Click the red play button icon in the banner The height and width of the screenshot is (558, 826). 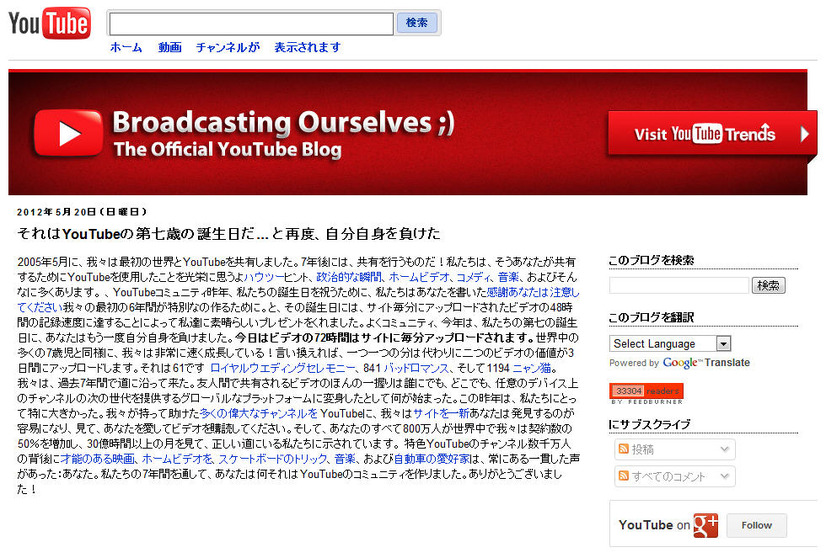pyautogui.click(x=68, y=133)
